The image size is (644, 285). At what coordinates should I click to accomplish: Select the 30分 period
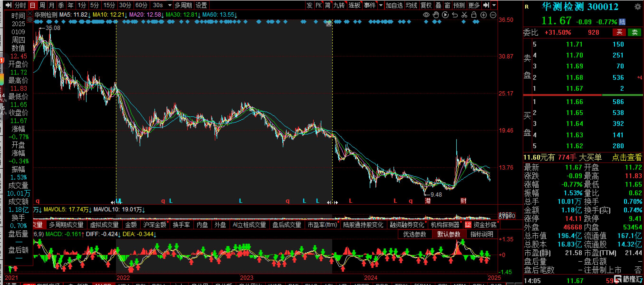point(125,5)
